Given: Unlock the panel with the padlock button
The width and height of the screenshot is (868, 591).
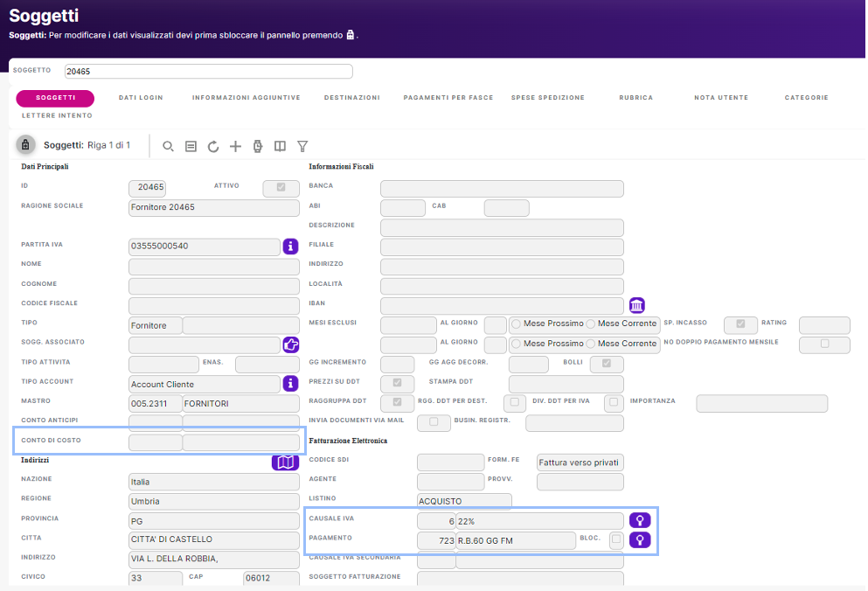Looking at the screenshot, I should 25,145.
